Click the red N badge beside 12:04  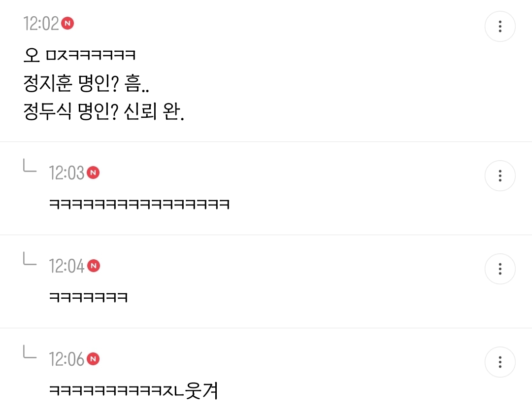point(94,266)
